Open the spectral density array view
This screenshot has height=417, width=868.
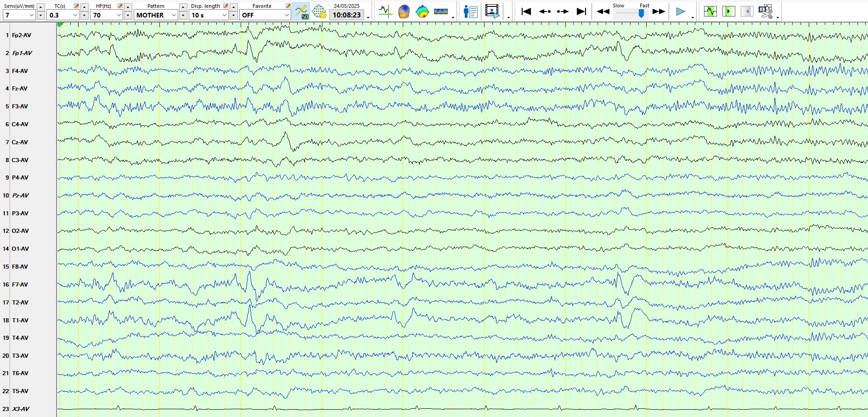441,11
